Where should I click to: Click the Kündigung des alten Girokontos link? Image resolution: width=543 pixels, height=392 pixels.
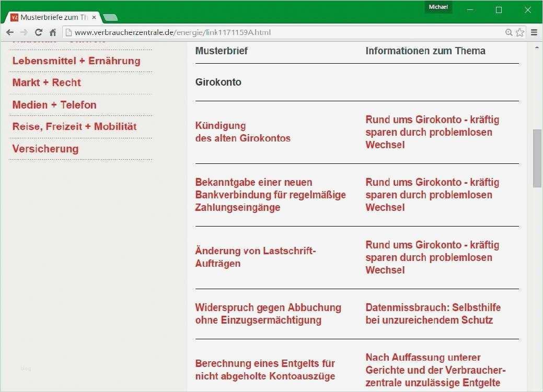[x=242, y=132]
